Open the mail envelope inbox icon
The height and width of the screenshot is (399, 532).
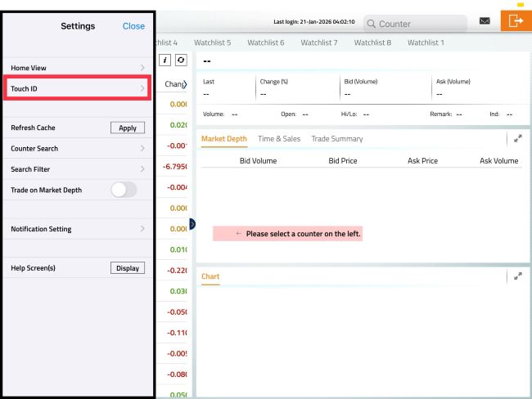485,20
